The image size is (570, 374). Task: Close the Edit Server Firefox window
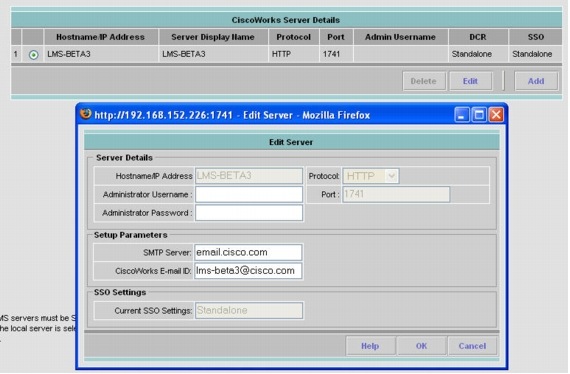coord(496,115)
